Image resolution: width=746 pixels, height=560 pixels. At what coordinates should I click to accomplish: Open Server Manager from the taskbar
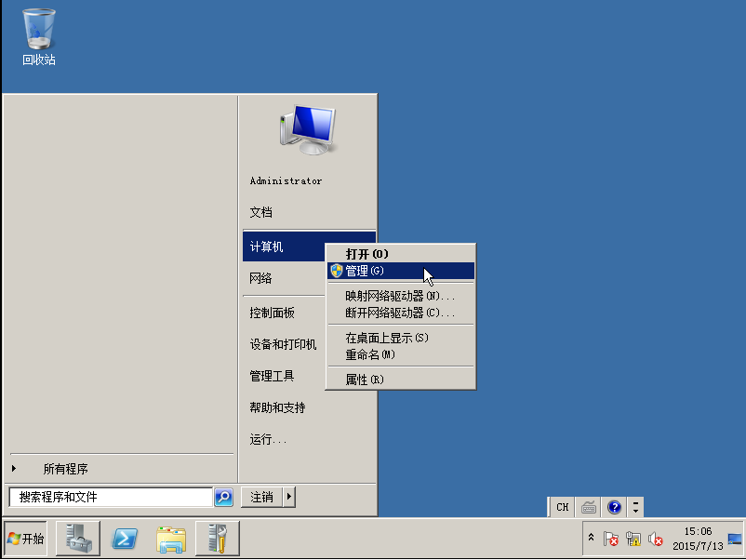(78, 539)
